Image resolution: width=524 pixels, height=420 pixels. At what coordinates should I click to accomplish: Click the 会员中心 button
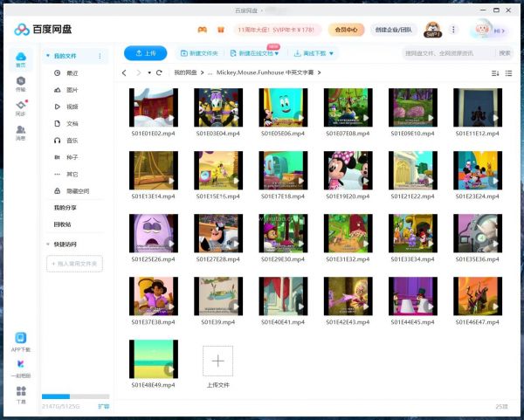click(347, 30)
